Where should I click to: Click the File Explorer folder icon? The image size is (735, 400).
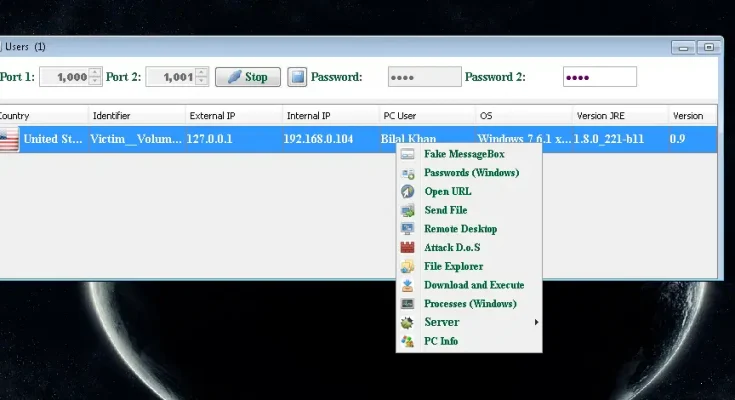click(x=407, y=267)
